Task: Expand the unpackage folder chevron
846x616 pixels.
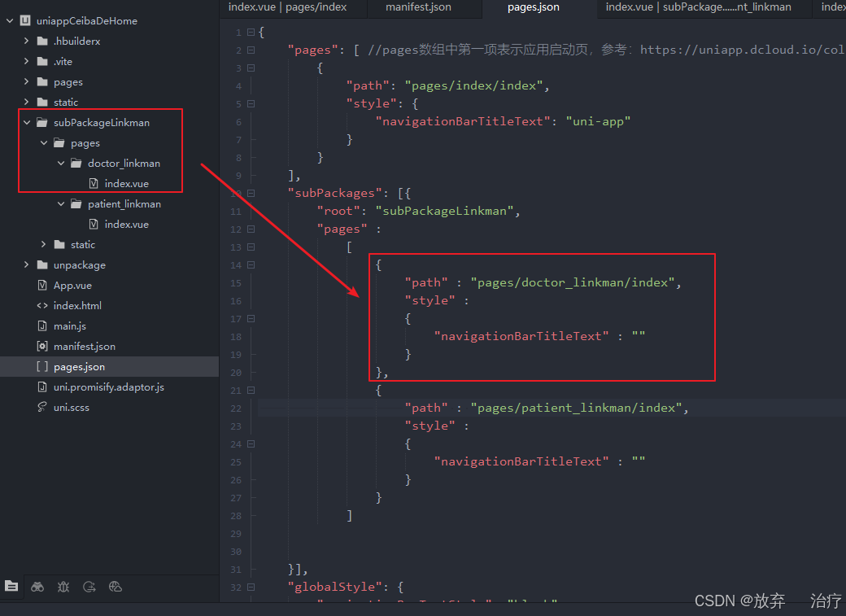Action: pyautogui.click(x=26, y=264)
